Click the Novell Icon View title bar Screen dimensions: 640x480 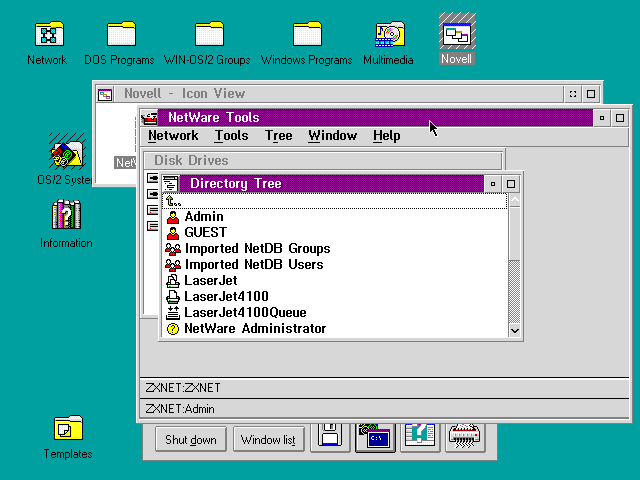pos(338,94)
